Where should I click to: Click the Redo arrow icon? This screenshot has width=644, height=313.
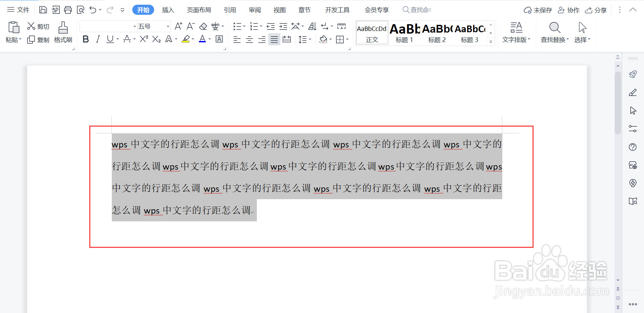tap(110, 10)
